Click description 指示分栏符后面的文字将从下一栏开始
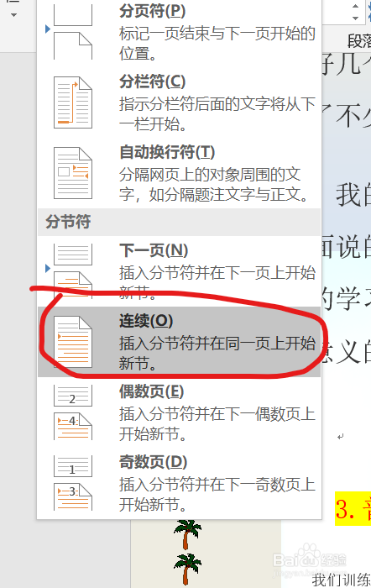The image size is (371, 588). point(217,113)
